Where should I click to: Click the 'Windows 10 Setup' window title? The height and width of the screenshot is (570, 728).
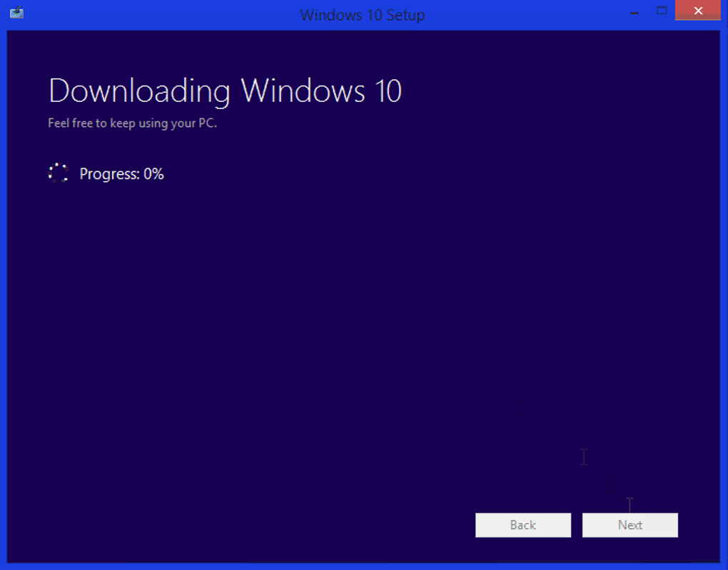click(362, 15)
